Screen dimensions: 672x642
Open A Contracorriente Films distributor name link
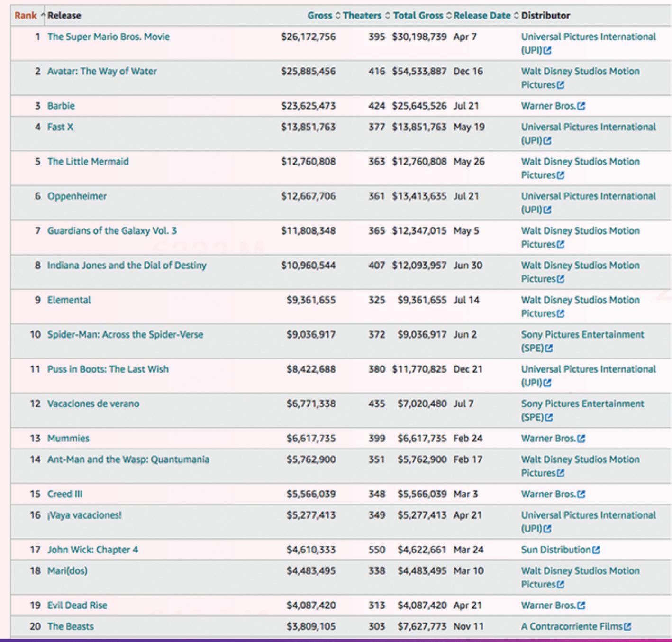[x=572, y=626]
